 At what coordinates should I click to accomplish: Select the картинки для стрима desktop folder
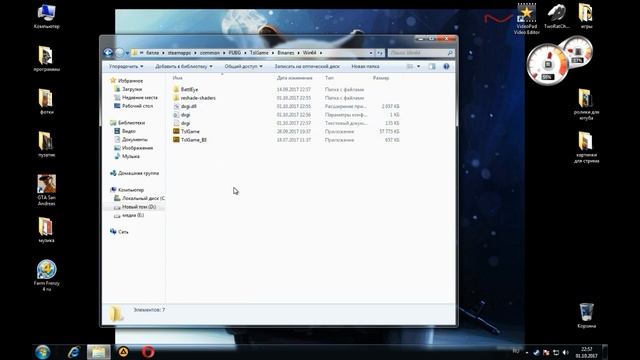click(587, 147)
